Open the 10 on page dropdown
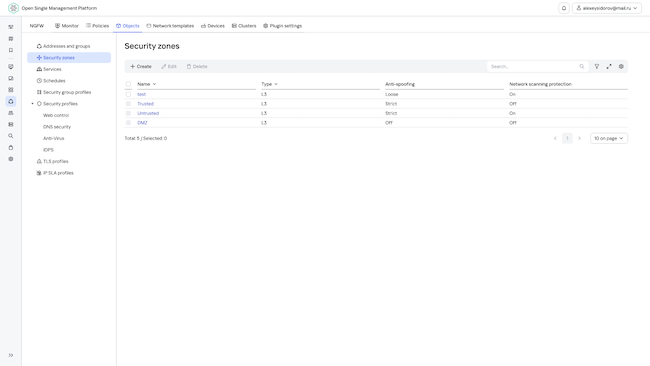 click(x=609, y=138)
